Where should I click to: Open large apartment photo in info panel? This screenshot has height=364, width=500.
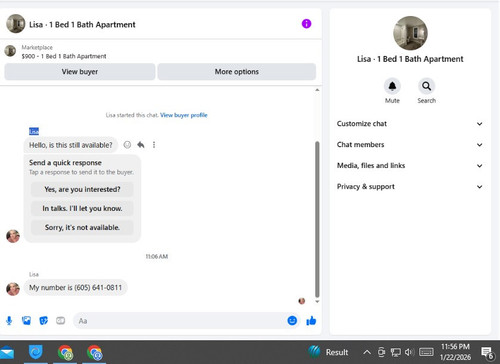410,33
